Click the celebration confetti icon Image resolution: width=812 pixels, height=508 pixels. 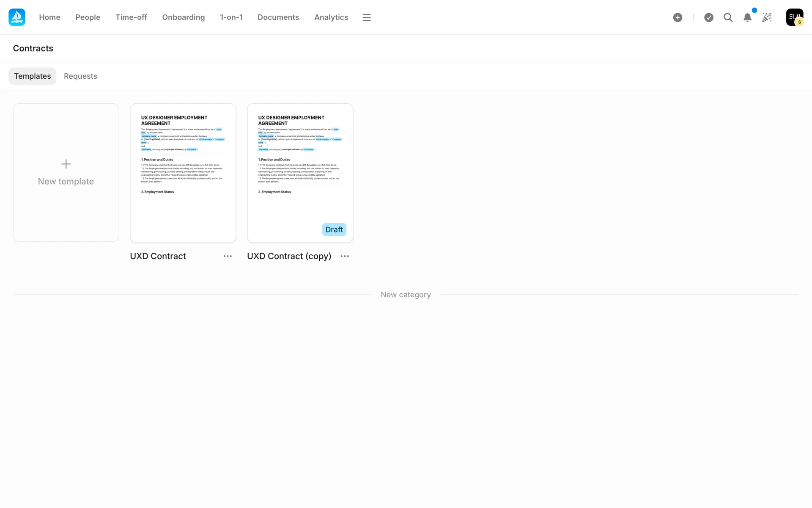(767, 17)
